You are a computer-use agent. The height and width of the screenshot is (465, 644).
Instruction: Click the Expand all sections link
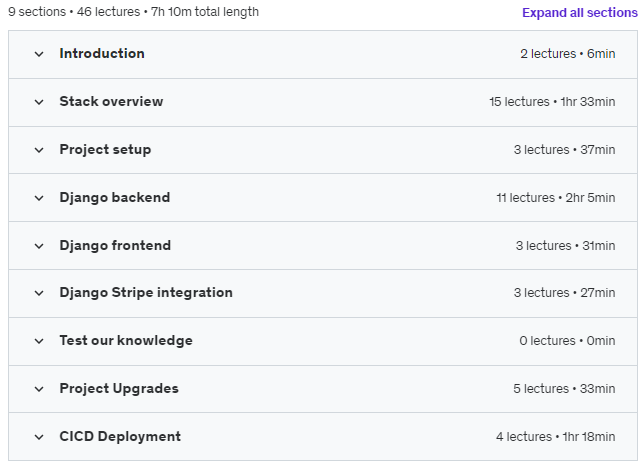click(x=580, y=13)
